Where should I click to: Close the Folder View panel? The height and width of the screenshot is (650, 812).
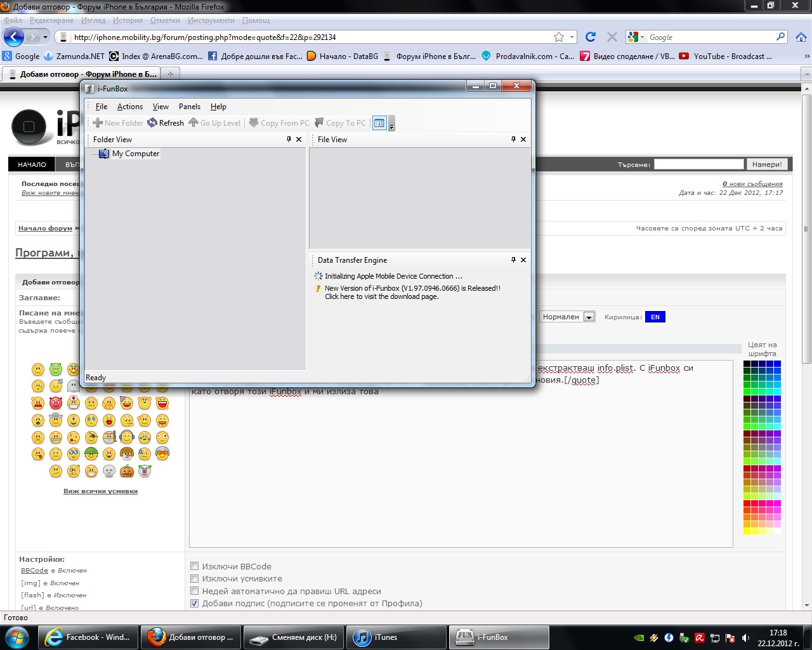299,139
